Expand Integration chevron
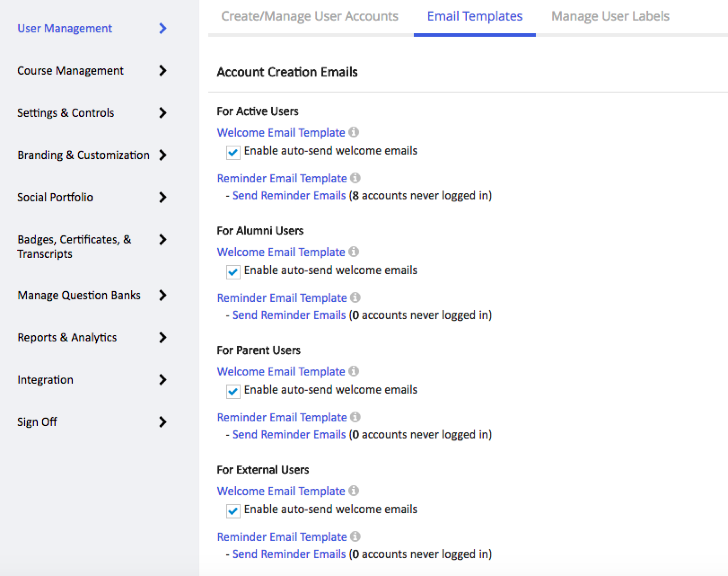 tap(162, 380)
